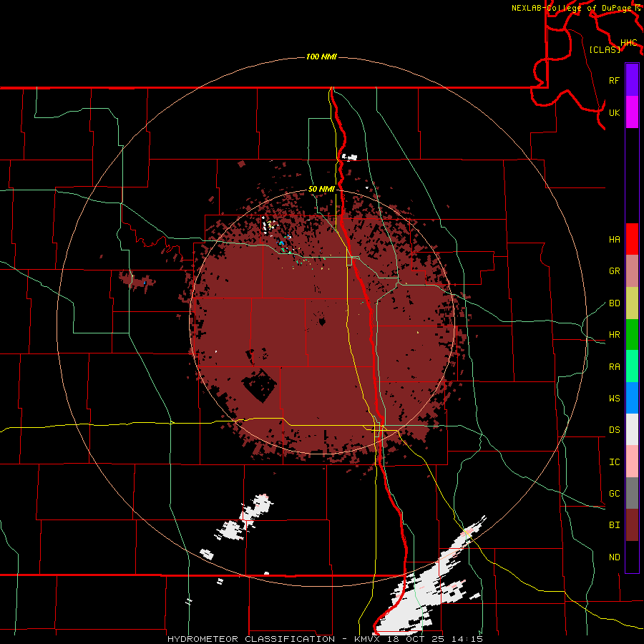The height and width of the screenshot is (644, 644).
Task: Click the HA red legend swatch
Action: (x=632, y=239)
